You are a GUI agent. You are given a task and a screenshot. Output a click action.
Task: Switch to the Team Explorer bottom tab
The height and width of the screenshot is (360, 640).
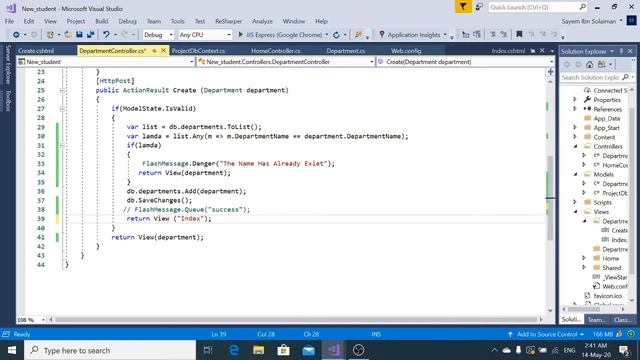pos(597,320)
